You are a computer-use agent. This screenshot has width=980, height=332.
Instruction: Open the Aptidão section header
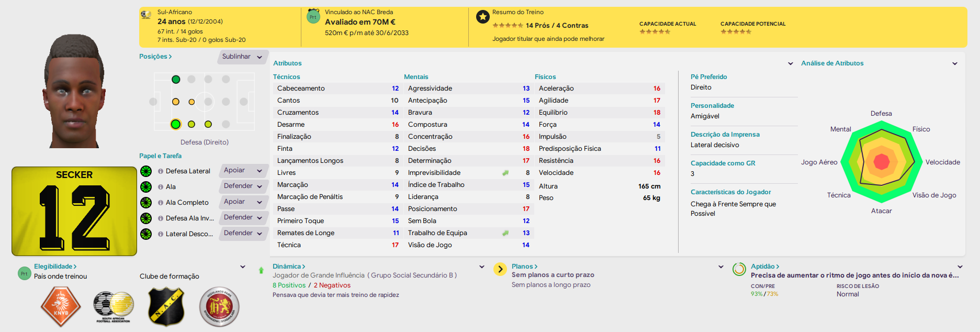click(765, 267)
